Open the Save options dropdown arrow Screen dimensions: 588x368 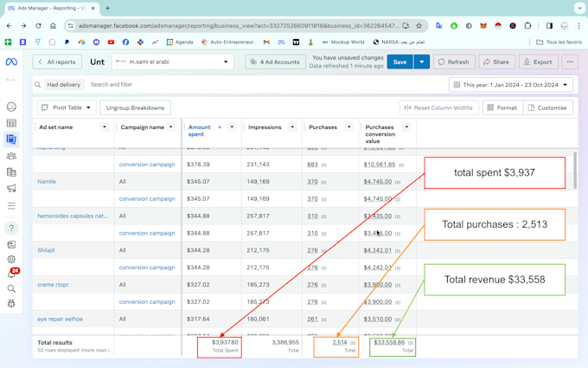pos(421,62)
